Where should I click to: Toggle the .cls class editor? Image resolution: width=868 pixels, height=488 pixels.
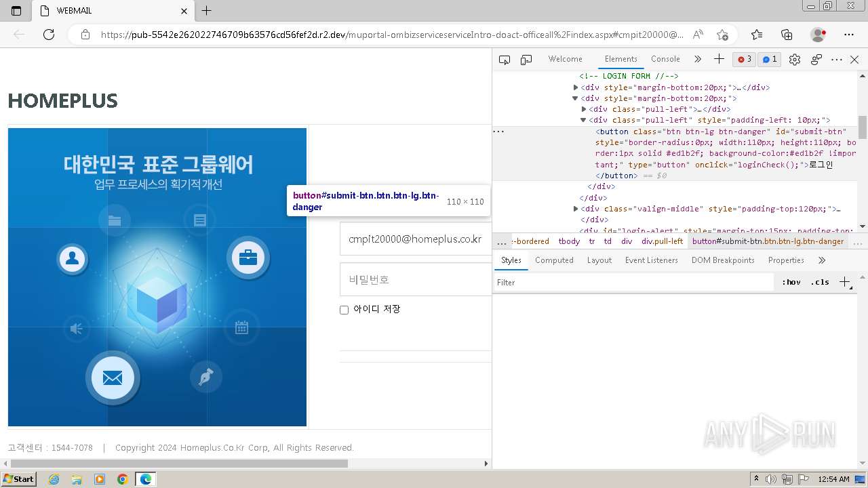point(819,282)
